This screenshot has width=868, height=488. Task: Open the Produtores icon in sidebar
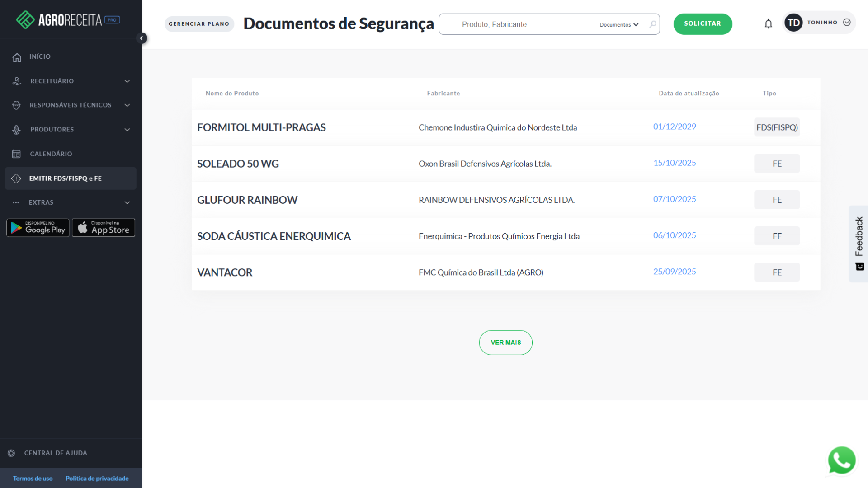click(16, 130)
